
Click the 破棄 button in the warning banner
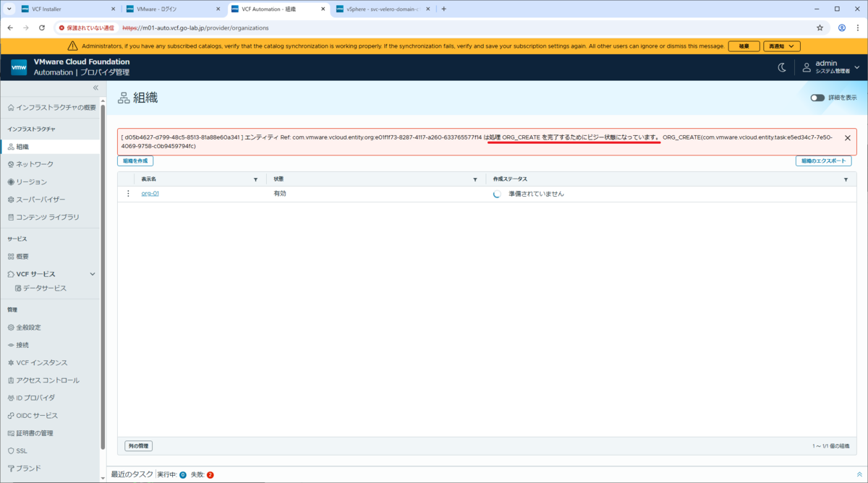coord(744,46)
